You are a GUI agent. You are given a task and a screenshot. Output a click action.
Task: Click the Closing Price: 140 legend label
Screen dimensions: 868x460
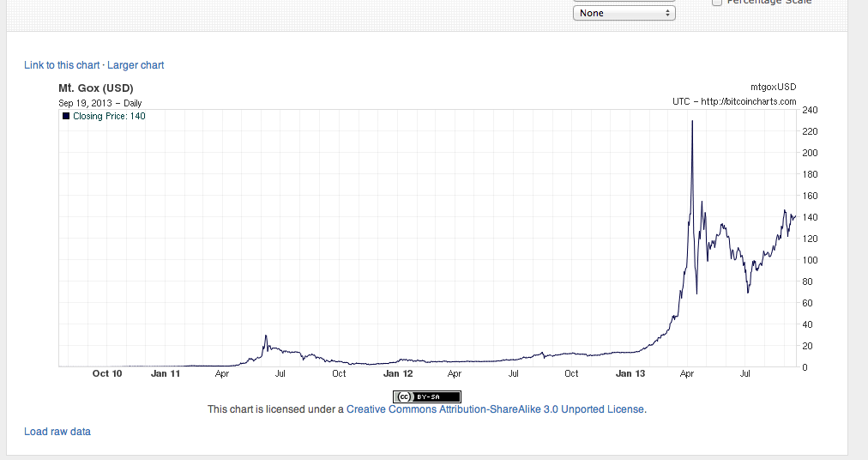click(x=109, y=116)
